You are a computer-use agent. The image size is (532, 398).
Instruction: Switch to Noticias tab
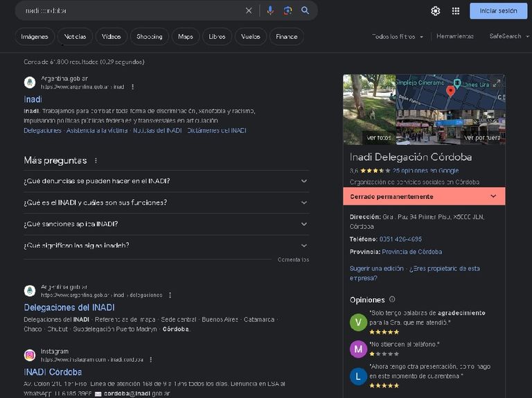click(x=75, y=37)
